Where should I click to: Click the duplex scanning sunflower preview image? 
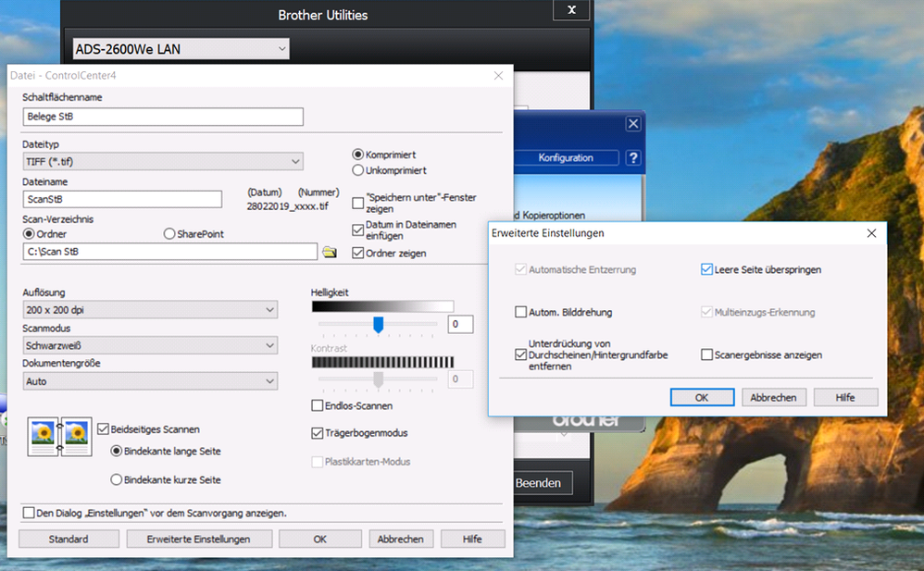pos(59,437)
